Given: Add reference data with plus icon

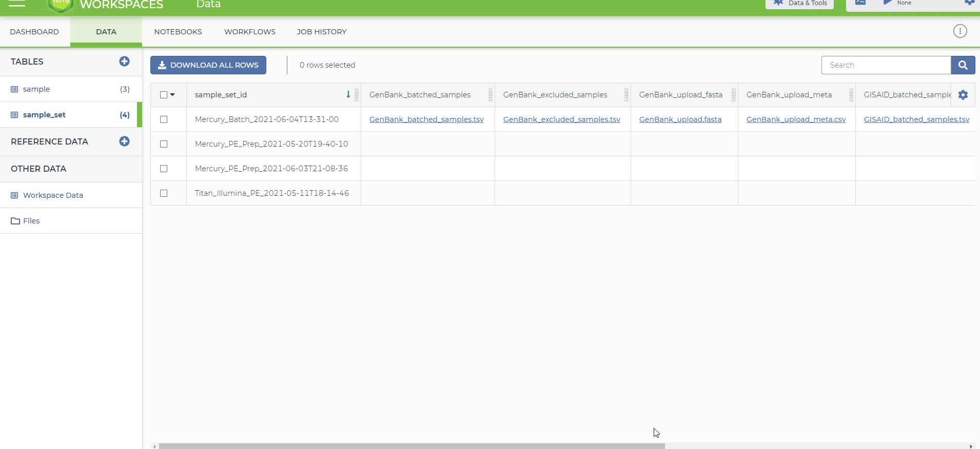Looking at the screenshot, I should click(124, 141).
